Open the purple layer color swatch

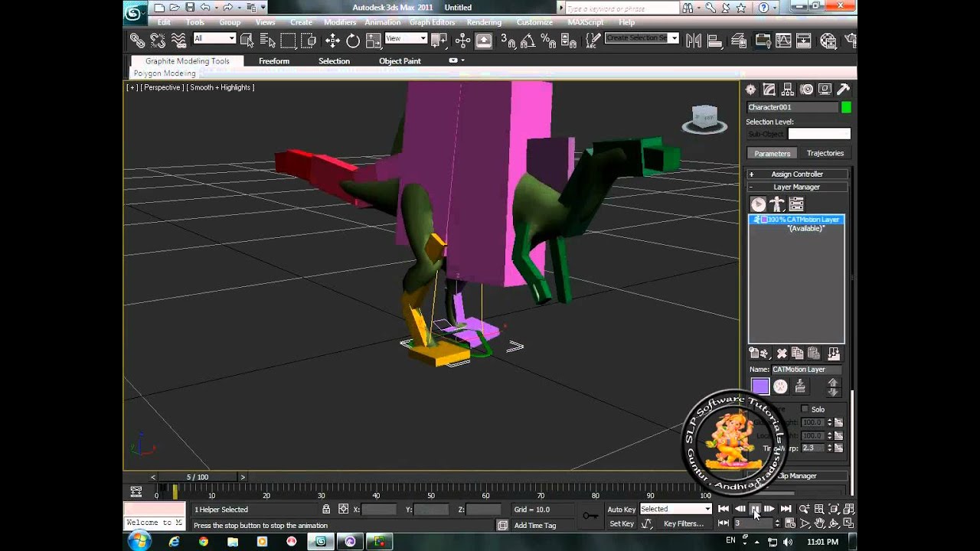point(759,387)
